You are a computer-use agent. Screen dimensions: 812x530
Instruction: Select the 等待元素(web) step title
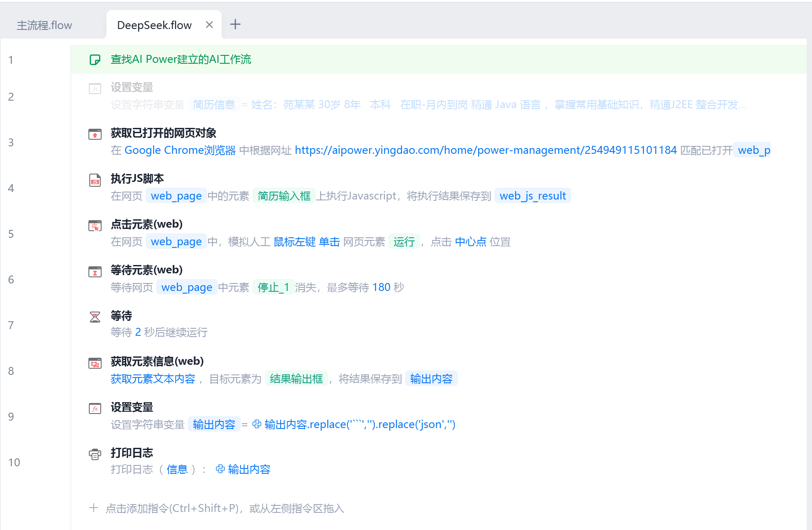coord(146,270)
